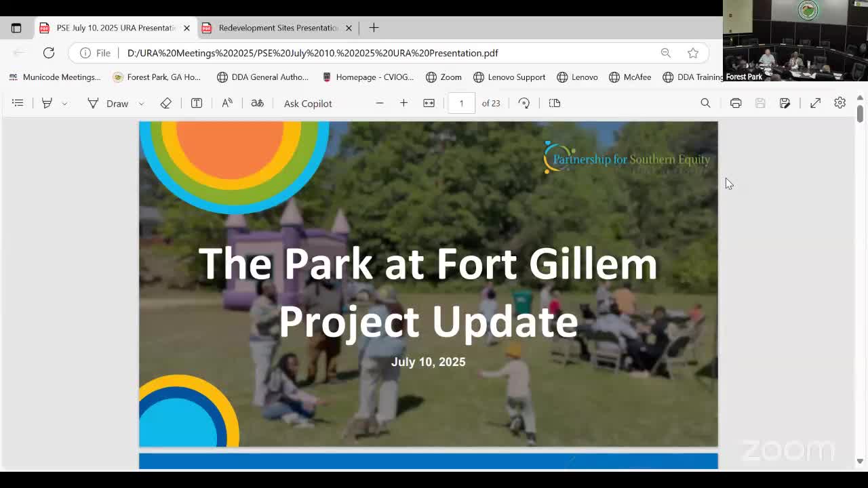Print the PDF document
The height and width of the screenshot is (488, 868).
pyautogui.click(x=736, y=103)
